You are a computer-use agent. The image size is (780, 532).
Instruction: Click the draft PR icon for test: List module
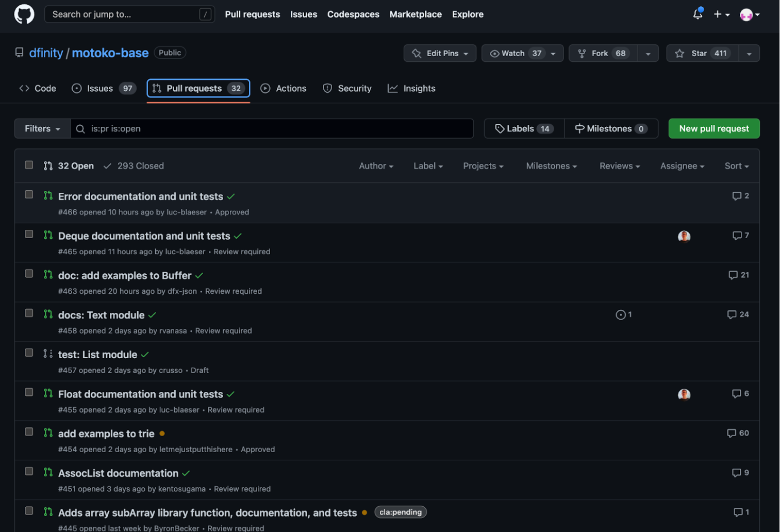(48, 354)
